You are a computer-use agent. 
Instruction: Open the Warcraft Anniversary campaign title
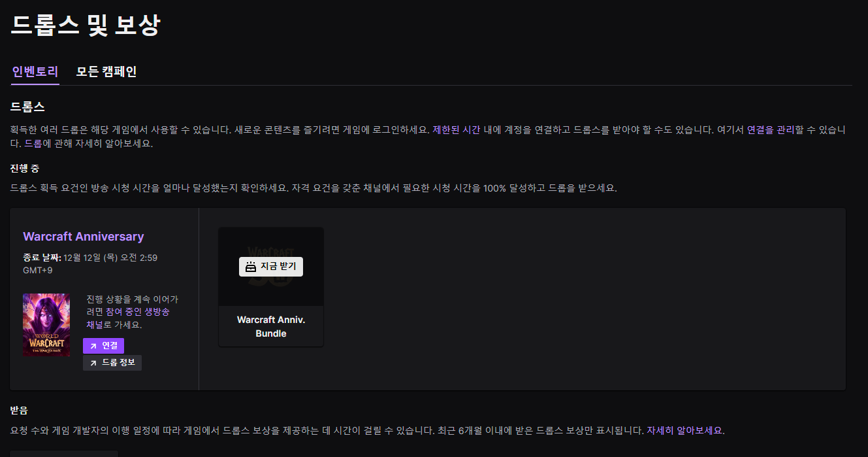click(x=84, y=237)
